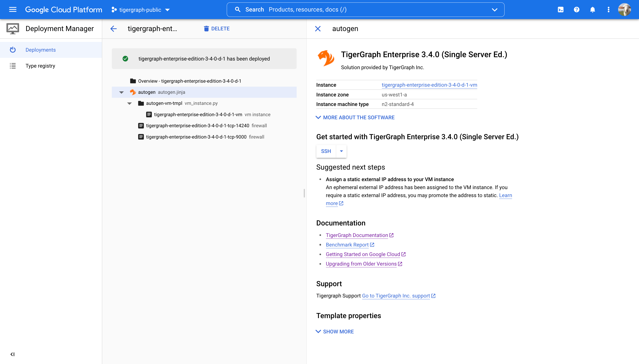Click the large TigerGraph logo in details panel

pos(326,58)
